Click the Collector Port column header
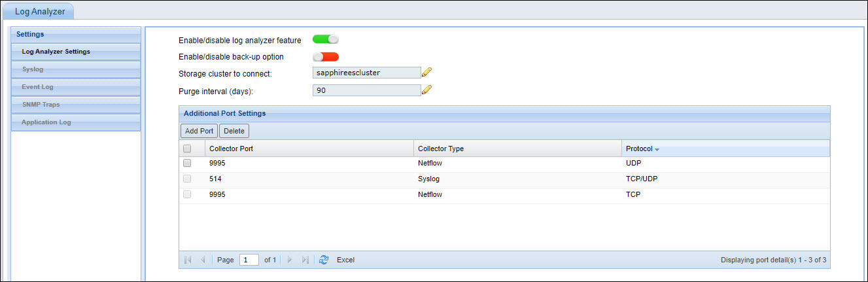This screenshot has height=282, width=868. (309, 149)
